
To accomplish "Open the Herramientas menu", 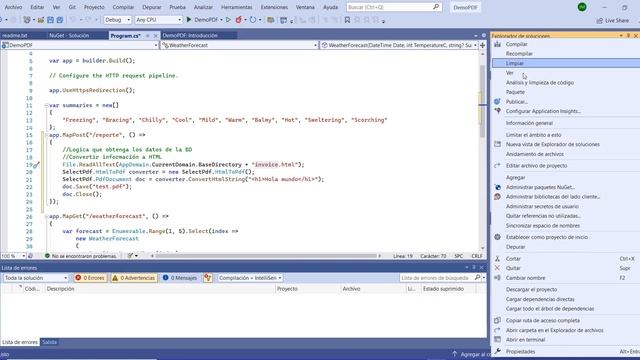I will 236,7.
